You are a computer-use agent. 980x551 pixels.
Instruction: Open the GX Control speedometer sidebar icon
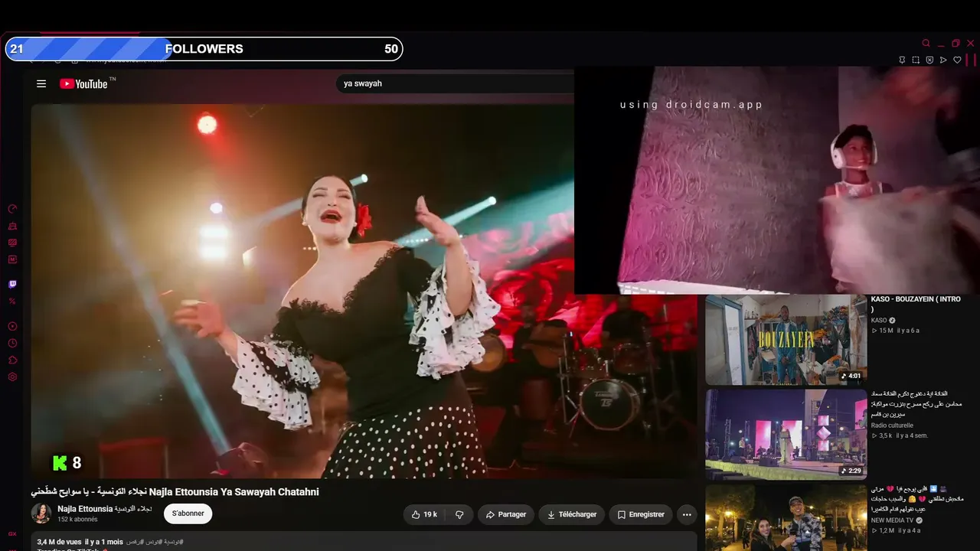[12, 209]
